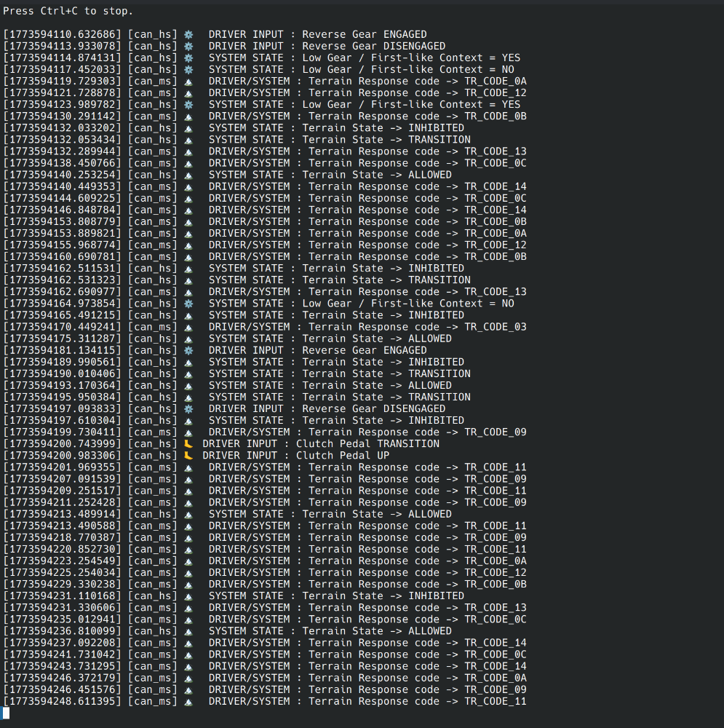Viewport: 724px width, 728px height.
Task: Click the timestamp 1773594110.632686
Action: click(62, 34)
